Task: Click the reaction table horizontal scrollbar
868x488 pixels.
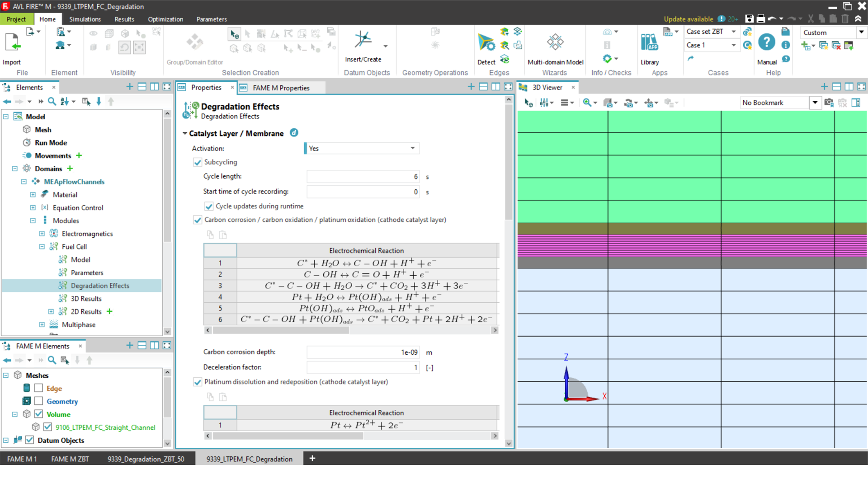Action: coord(280,330)
